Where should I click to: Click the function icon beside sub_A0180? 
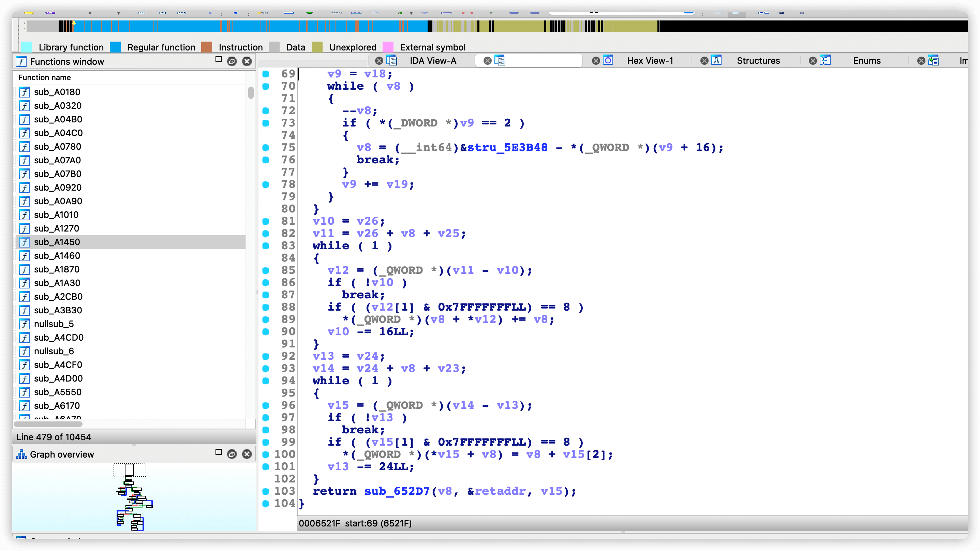tap(25, 92)
